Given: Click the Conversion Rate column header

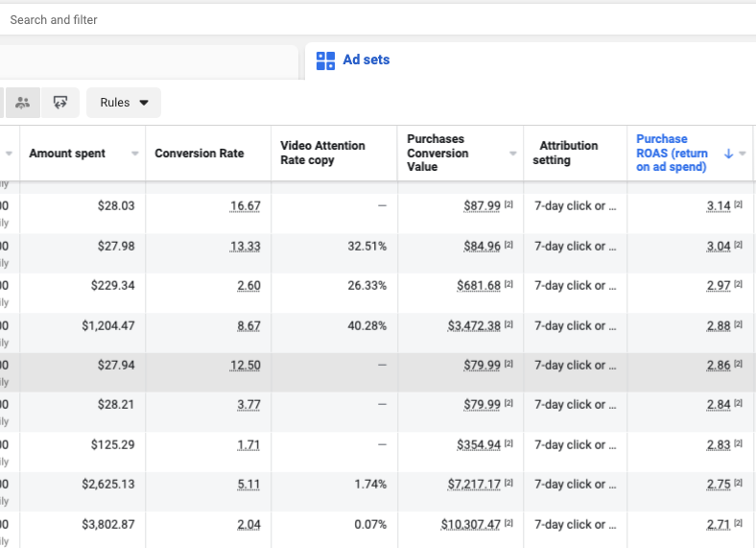Looking at the screenshot, I should tap(199, 154).
